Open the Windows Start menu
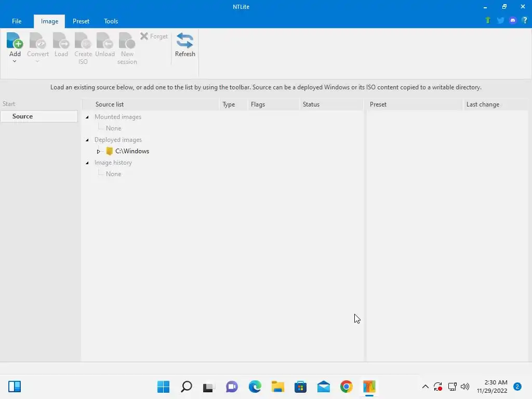Viewport: 532px width, 399px height. (x=163, y=387)
